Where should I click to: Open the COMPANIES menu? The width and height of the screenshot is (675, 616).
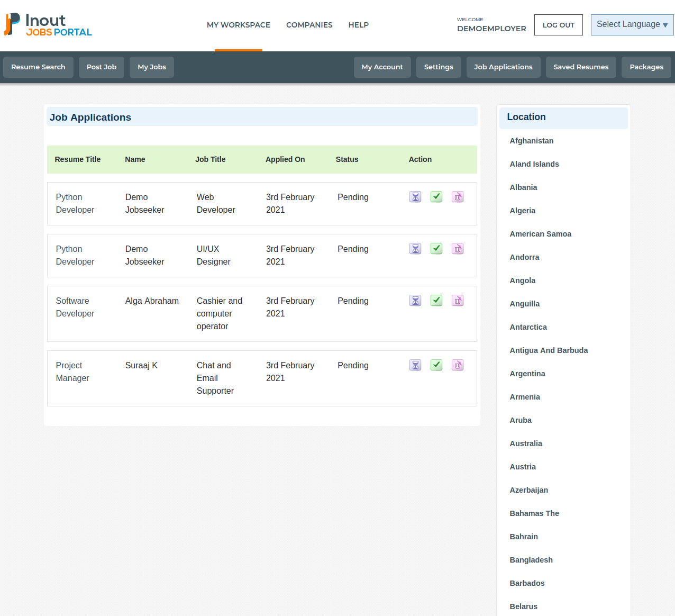309,25
